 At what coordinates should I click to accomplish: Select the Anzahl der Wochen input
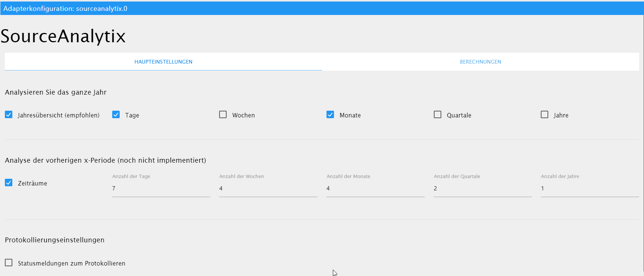coord(268,188)
